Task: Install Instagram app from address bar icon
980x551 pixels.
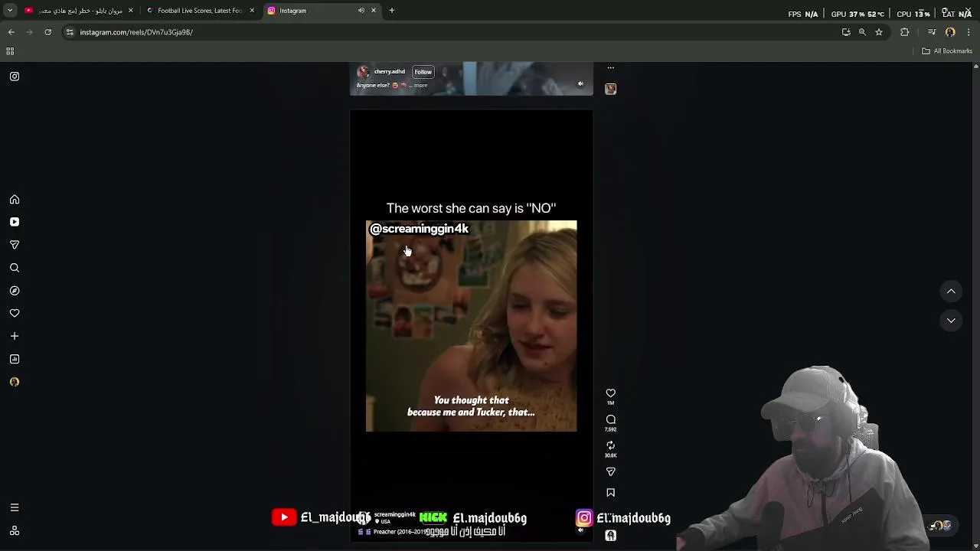Action: point(846,32)
